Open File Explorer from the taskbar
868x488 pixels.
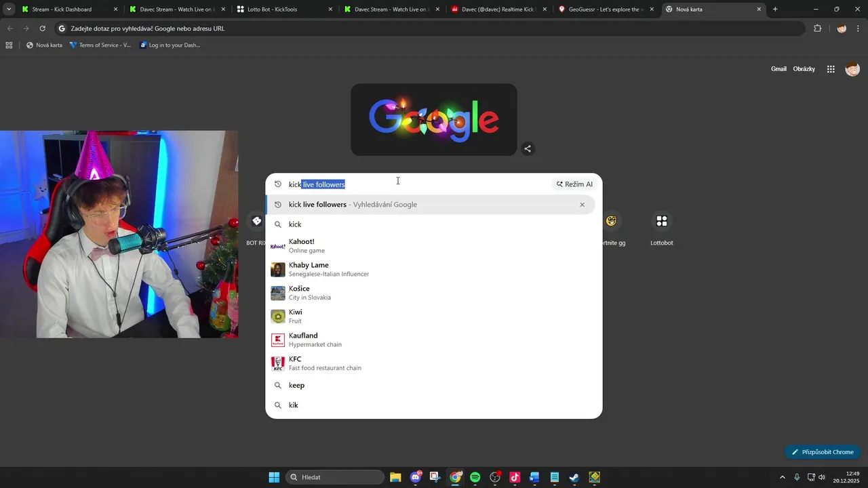(395, 477)
